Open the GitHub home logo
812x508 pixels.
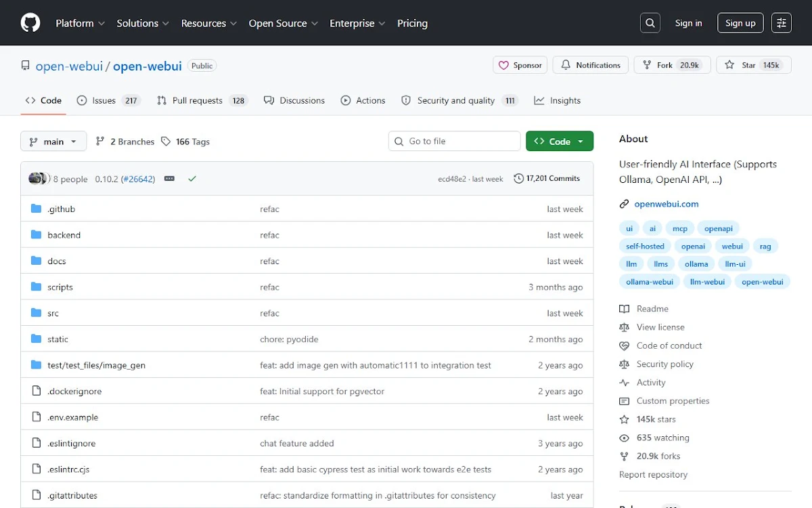coord(30,23)
